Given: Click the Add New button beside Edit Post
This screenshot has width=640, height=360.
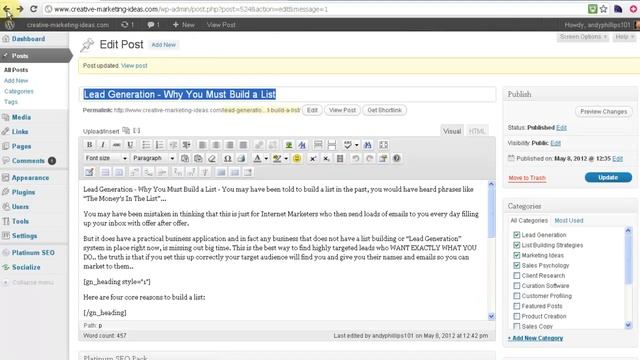Looking at the screenshot, I should click(164, 45).
